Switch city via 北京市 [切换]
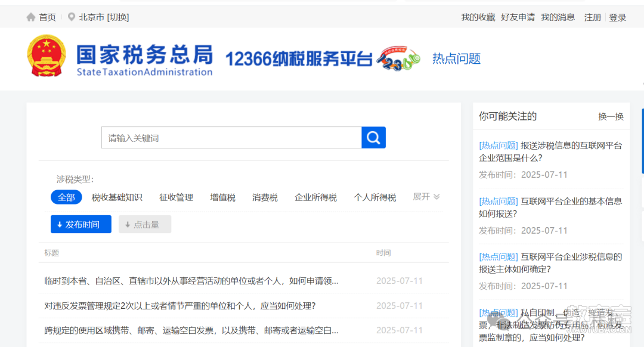Image resolution: width=644 pixels, height=347 pixels. 104,17
